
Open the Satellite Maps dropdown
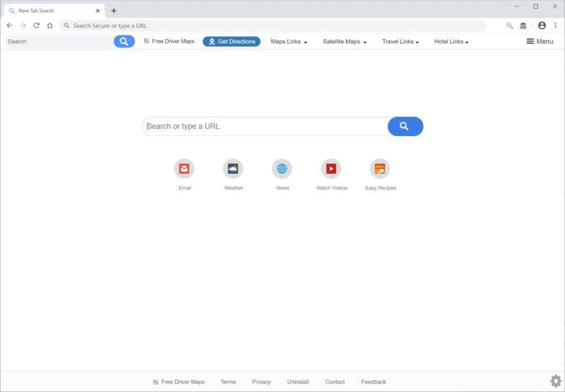[344, 41]
